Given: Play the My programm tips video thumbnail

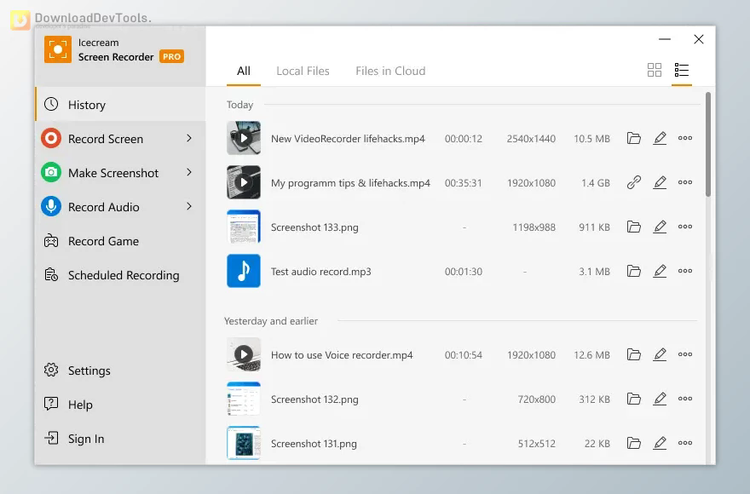Looking at the screenshot, I should click(243, 182).
